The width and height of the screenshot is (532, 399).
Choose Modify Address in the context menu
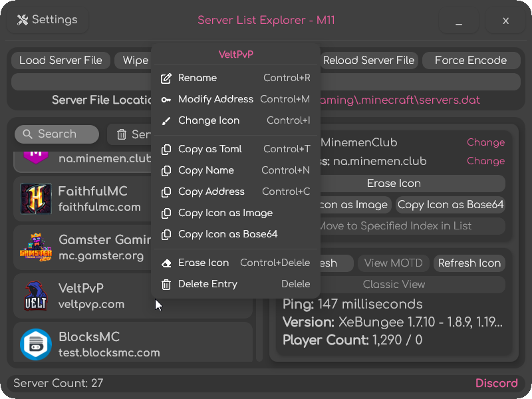235,99
